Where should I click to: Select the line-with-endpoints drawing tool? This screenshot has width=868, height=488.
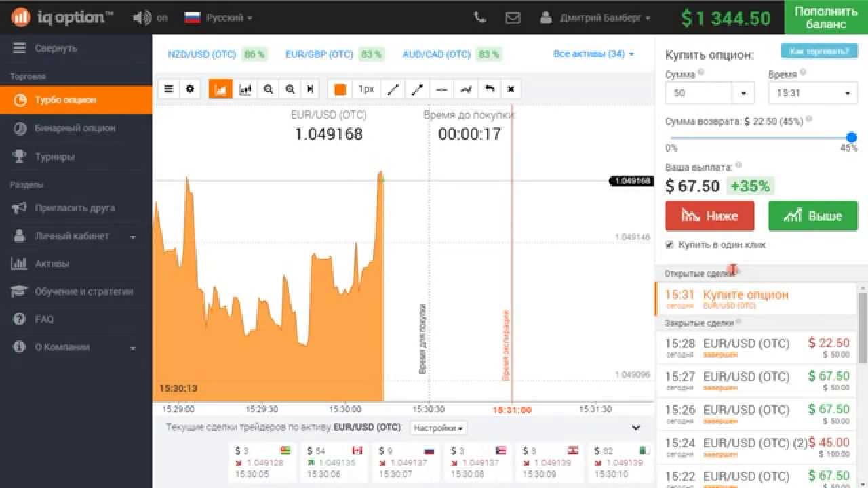417,89
